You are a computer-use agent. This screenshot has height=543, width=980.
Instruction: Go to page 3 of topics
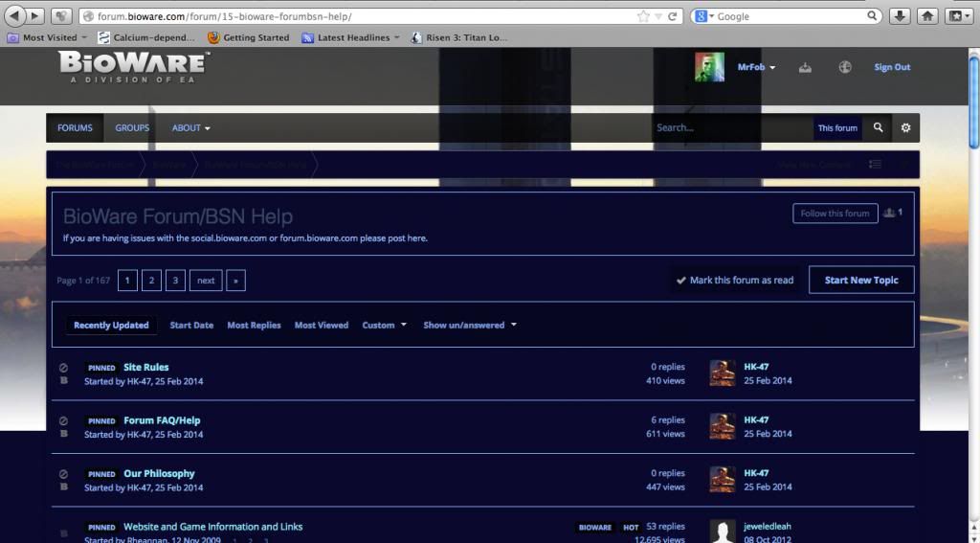pos(176,281)
